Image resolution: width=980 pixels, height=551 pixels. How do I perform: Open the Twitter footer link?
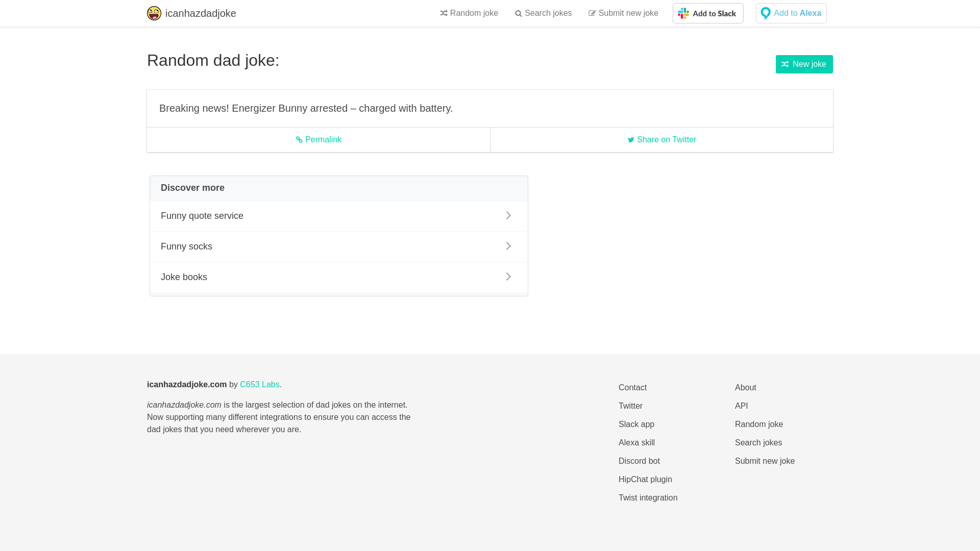(x=630, y=406)
